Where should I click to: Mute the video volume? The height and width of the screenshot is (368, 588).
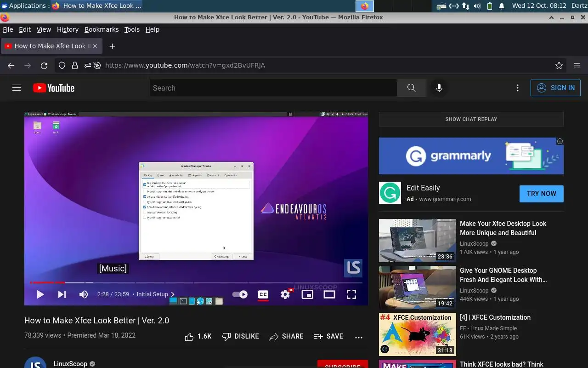click(x=83, y=294)
